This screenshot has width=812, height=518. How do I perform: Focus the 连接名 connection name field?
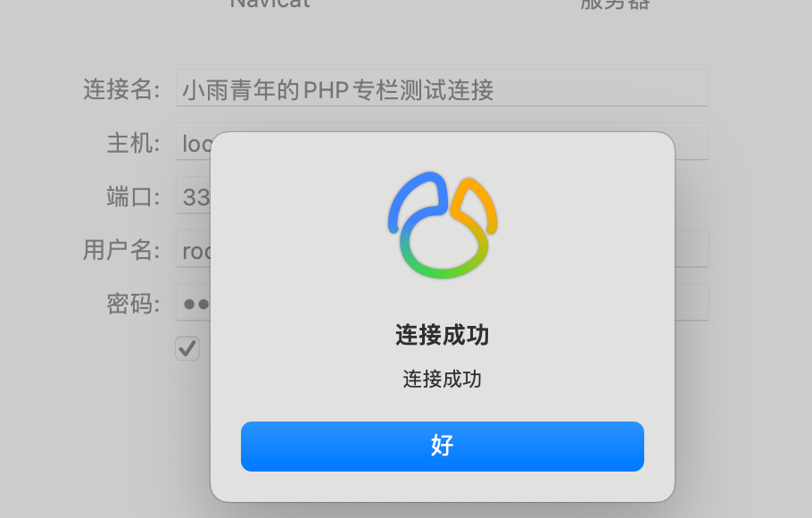point(443,88)
